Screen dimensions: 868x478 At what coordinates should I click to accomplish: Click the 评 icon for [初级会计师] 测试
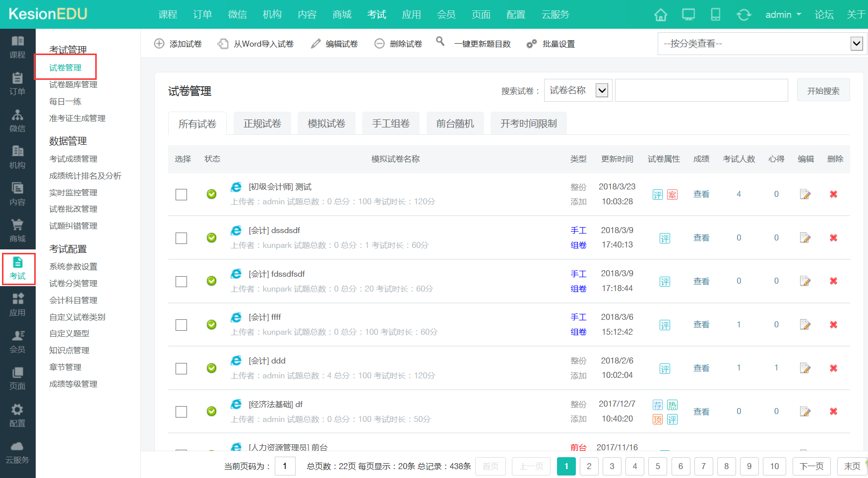click(x=657, y=195)
